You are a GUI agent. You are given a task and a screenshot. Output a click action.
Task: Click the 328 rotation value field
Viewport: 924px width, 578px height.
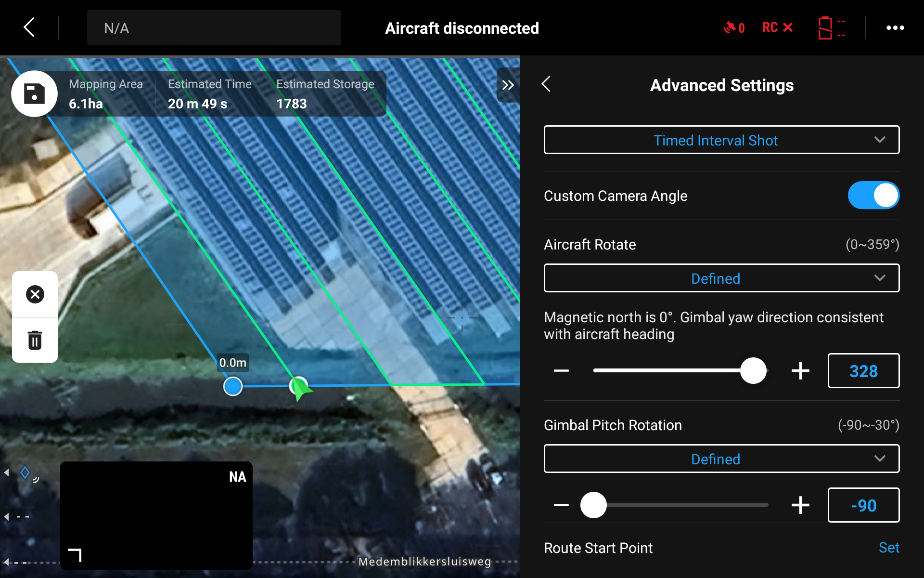pos(863,371)
